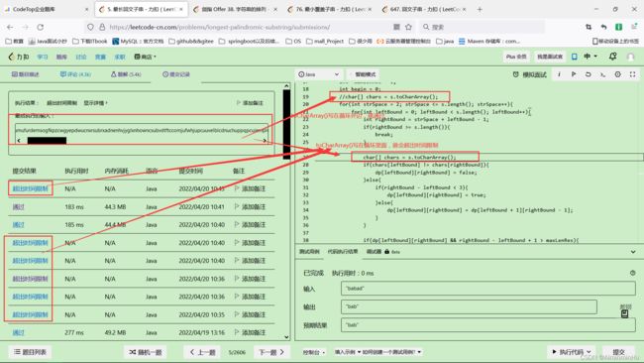Image resolution: width=644 pixels, height=363 pixels.
Task: Click the editor info 'i' icon
Action: (559, 74)
